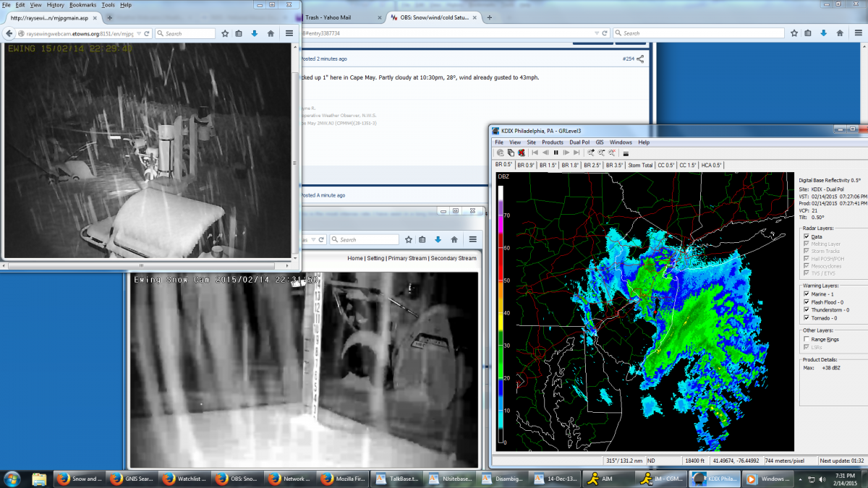Toggle the Melting Layer checkbox
This screenshot has width=868, height=488.
coord(806,244)
